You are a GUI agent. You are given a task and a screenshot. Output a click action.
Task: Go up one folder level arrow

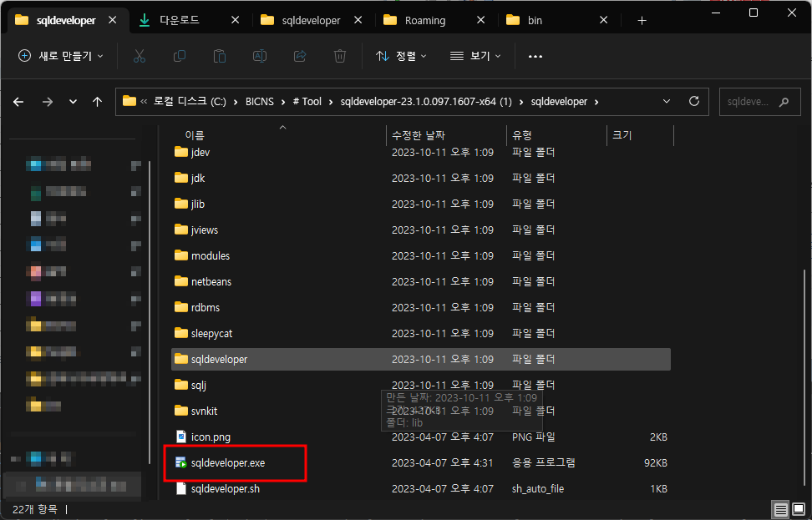pyautogui.click(x=98, y=102)
